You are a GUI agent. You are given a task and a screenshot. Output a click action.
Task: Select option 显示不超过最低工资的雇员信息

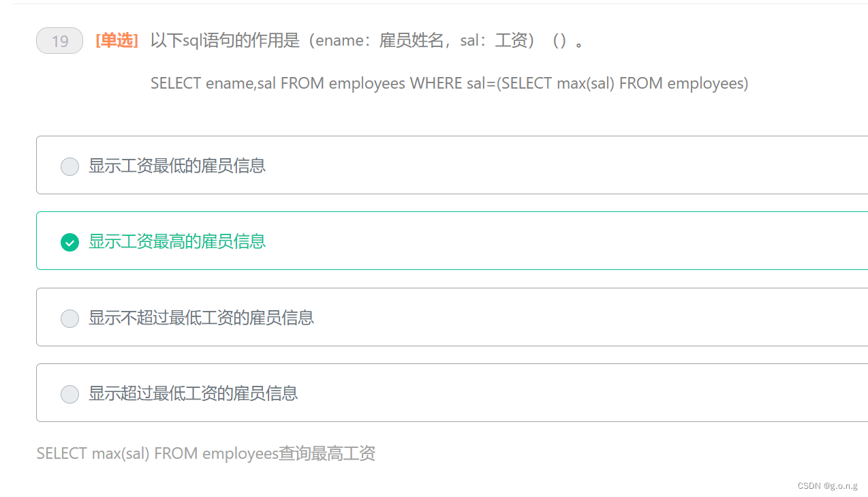click(200, 318)
